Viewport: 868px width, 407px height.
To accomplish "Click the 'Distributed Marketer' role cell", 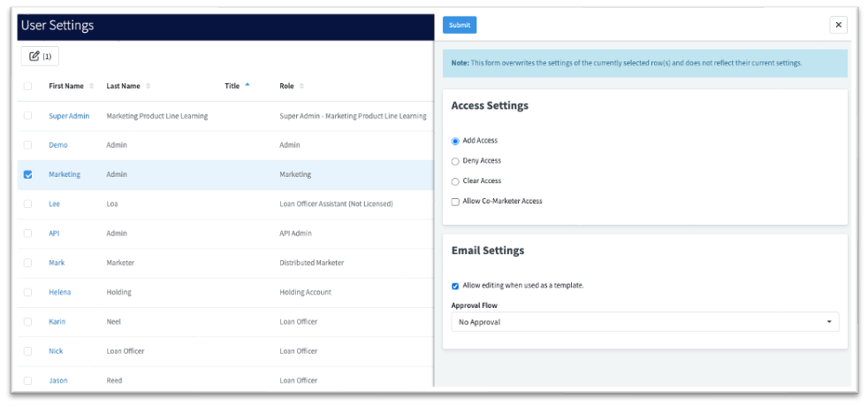I will [312, 263].
